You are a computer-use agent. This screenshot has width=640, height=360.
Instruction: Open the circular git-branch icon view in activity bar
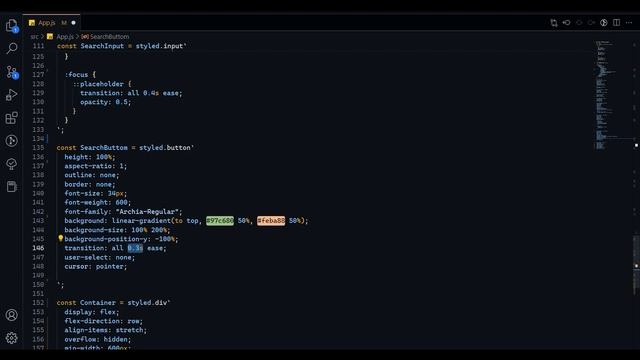click(x=11, y=141)
